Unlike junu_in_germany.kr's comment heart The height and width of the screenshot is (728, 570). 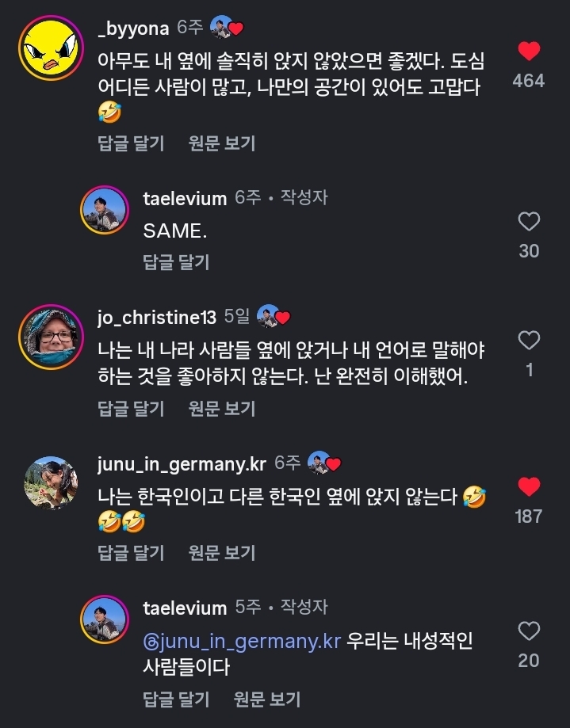pyautogui.click(x=528, y=486)
